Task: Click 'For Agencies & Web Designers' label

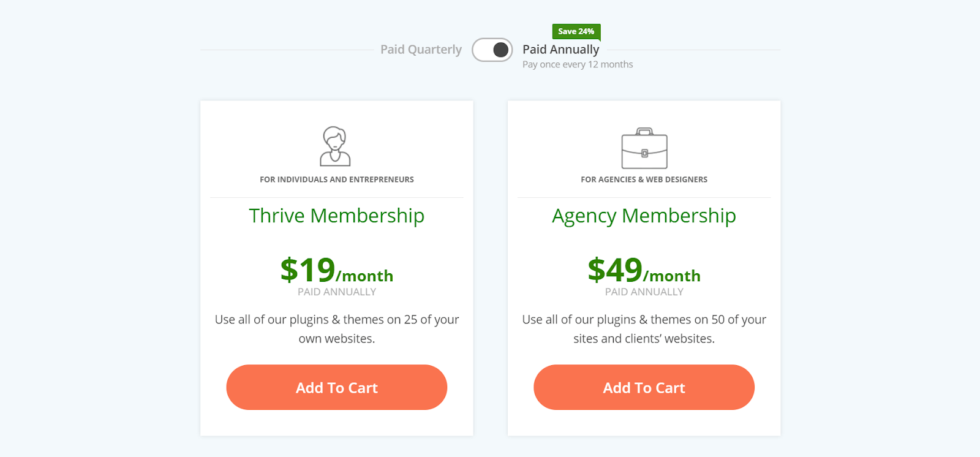Action: (x=644, y=179)
